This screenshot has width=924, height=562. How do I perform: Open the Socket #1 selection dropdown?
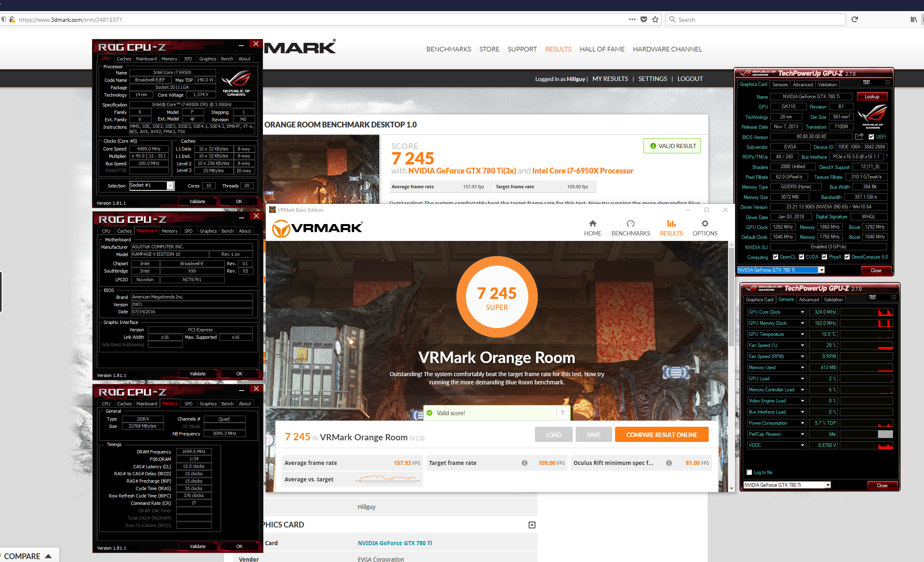point(170,186)
